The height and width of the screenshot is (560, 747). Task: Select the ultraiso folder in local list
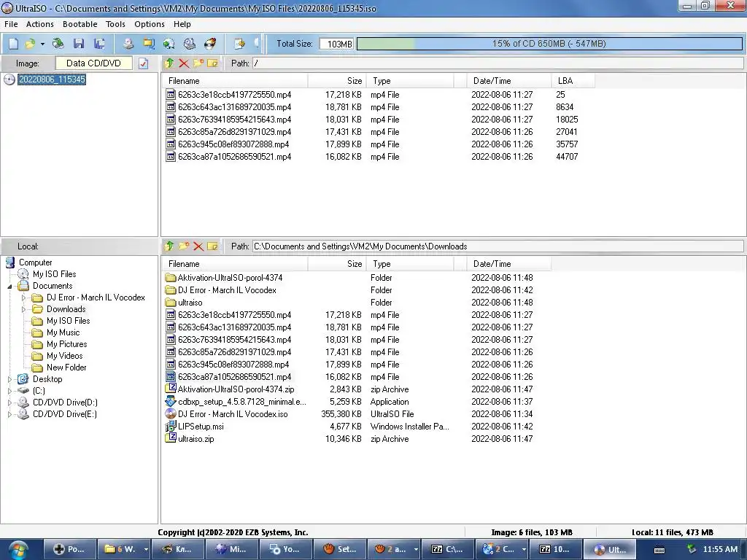pyautogui.click(x=190, y=303)
